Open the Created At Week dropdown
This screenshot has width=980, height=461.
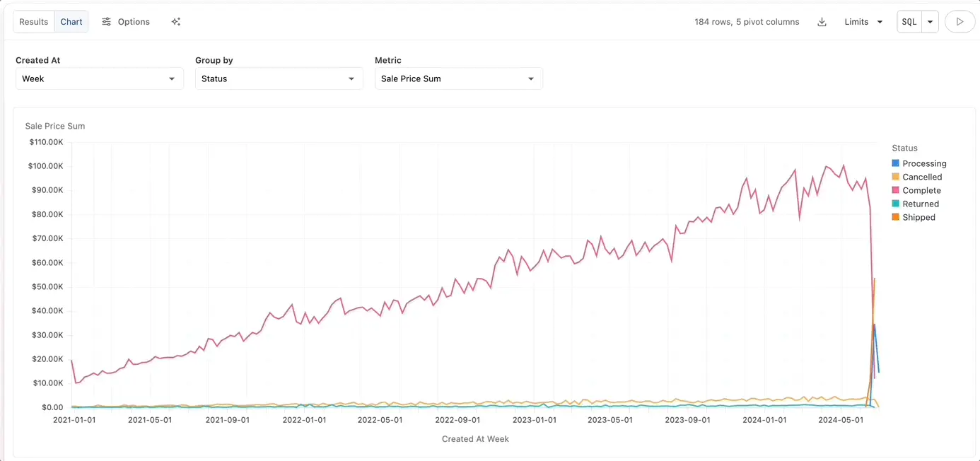100,78
